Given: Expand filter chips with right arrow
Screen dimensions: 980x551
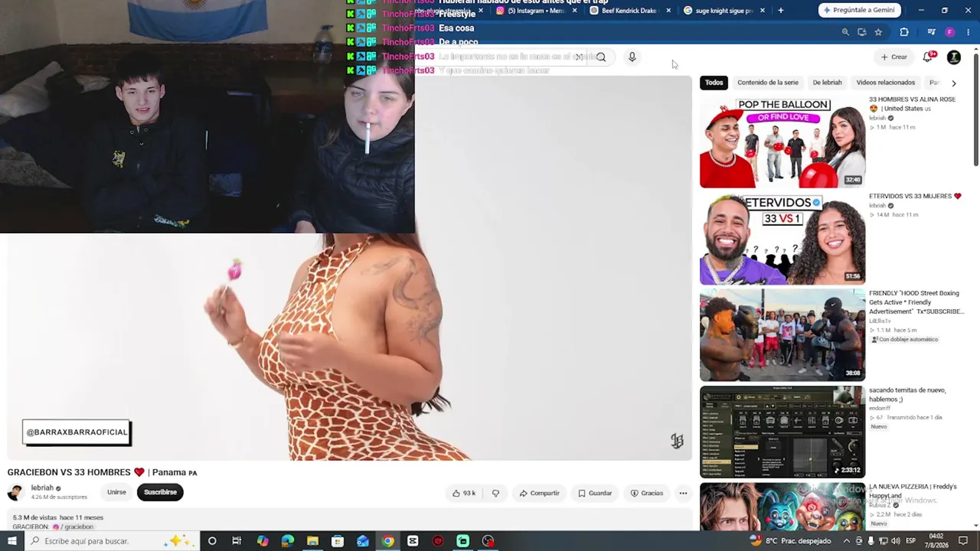Looking at the screenshot, I should click(x=953, y=83).
